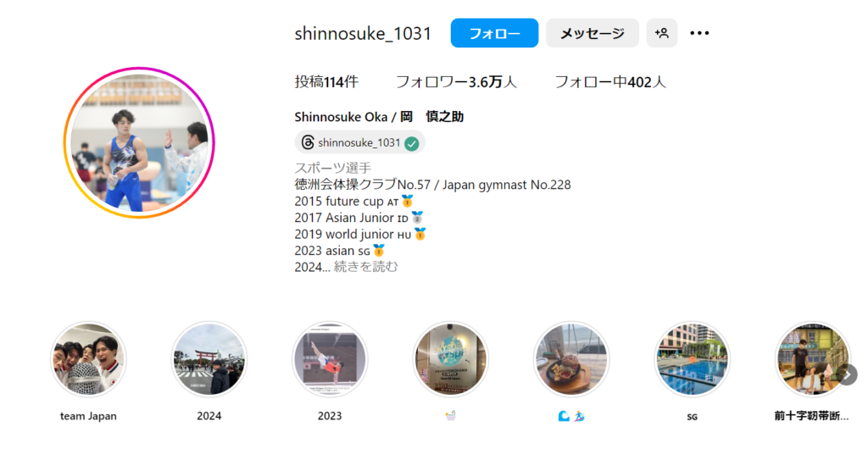Open the 2023 story highlight
Screen dimensions: 868x449
coord(330,360)
